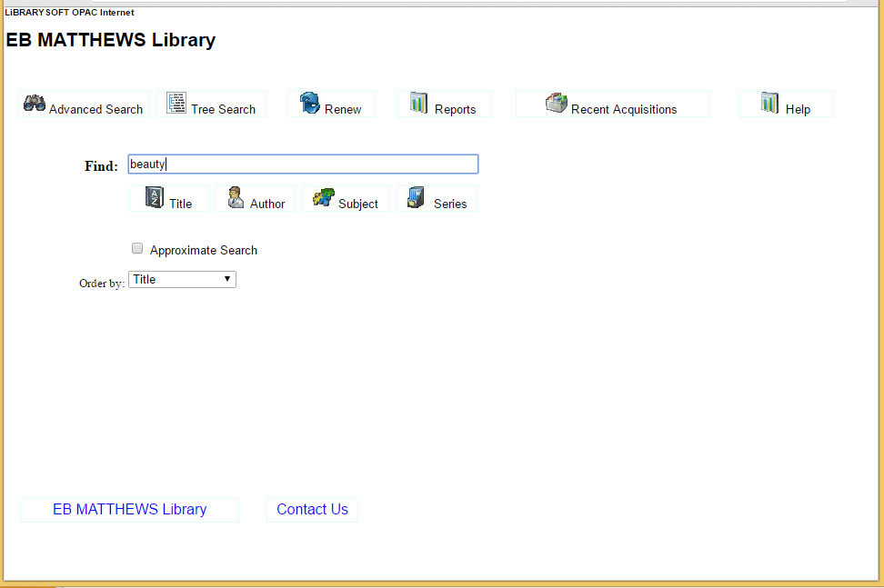Click the Approximate Search text label
884x588 pixels.
pos(204,250)
